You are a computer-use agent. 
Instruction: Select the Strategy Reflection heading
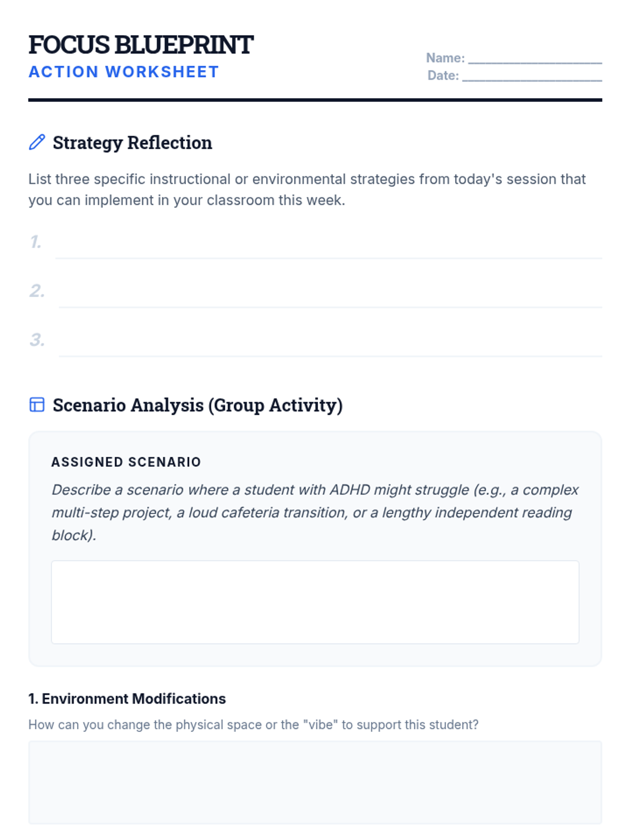pos(132,143)
